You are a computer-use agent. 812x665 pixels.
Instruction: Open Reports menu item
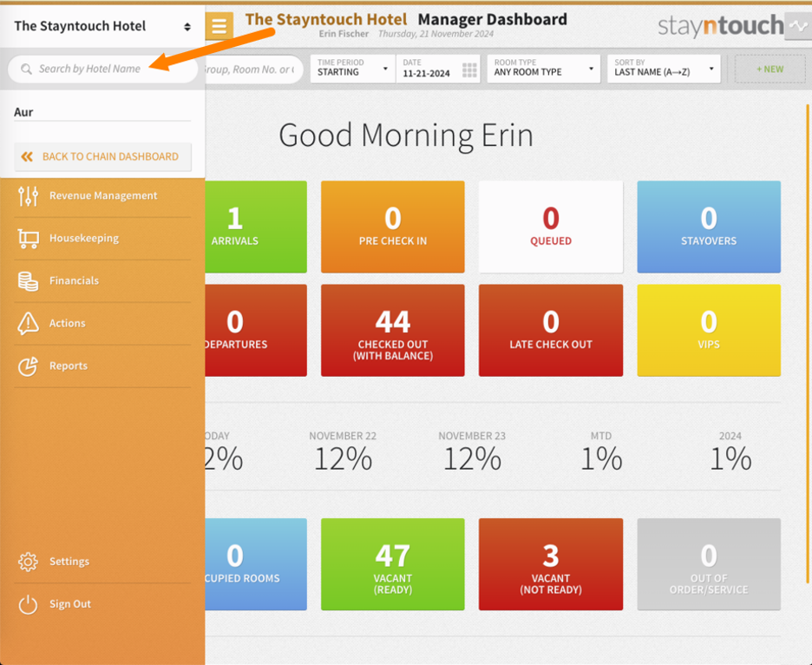[102, 366]
